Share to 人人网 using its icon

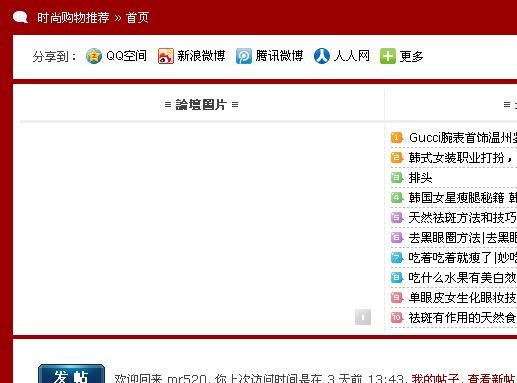click(322, 56)
